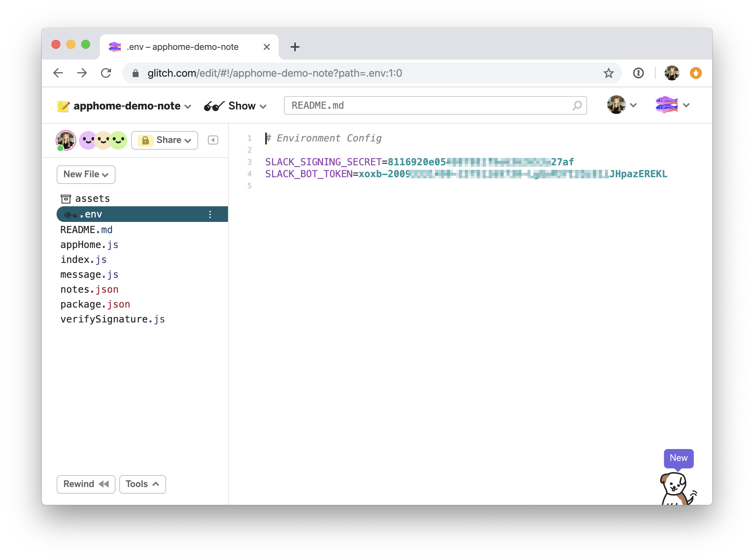The height and width of the screenshot is (560, 754).
Task: Click the lock icon on the Share button
Action: coord(146,140)
